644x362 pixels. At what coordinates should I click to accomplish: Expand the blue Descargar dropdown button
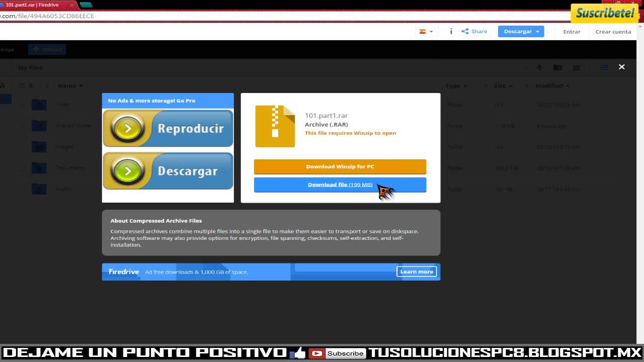click(x=521, y=31)
